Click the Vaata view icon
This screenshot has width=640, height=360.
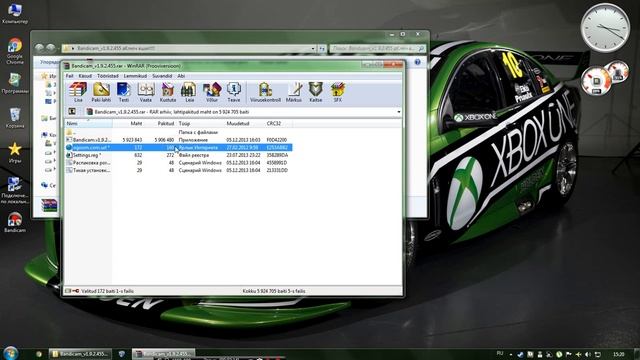tap(146, 92)
